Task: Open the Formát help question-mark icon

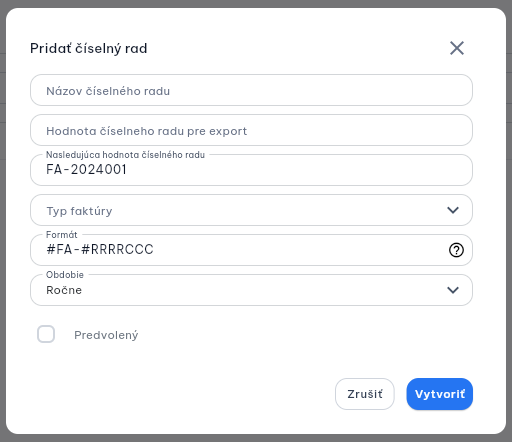Action: click(x=456, y=250)
